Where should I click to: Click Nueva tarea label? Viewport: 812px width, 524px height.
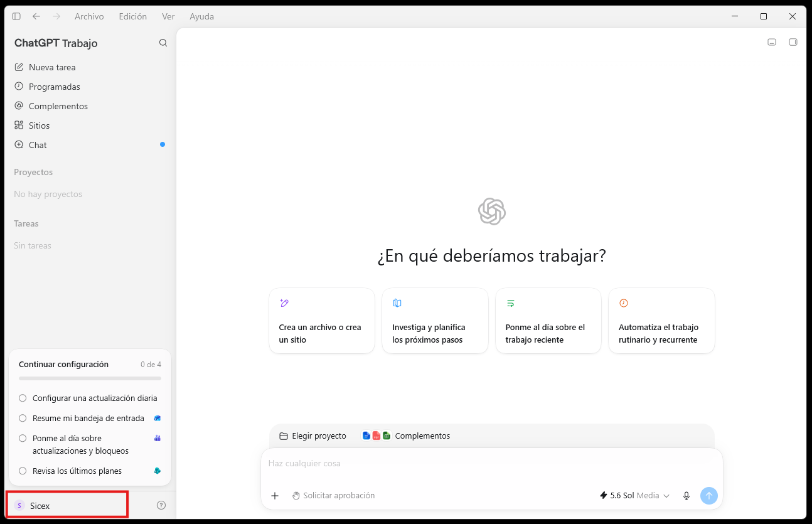[52, 67]
